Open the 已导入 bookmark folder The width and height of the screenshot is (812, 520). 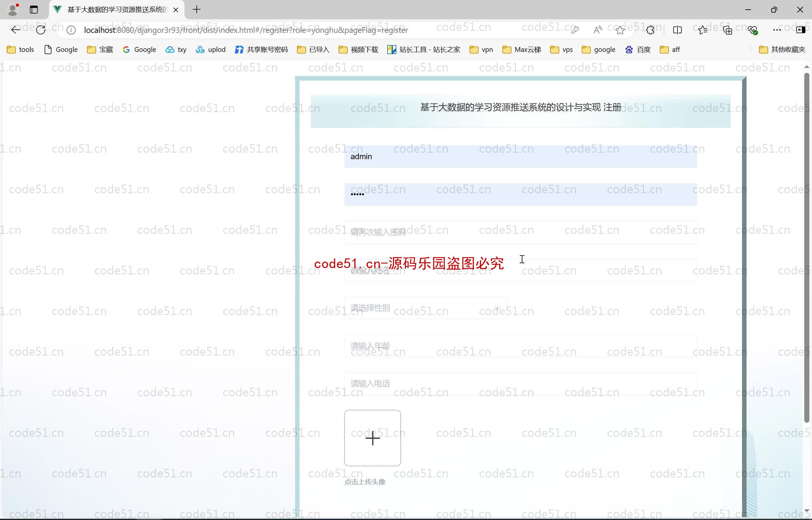(313, 50)
